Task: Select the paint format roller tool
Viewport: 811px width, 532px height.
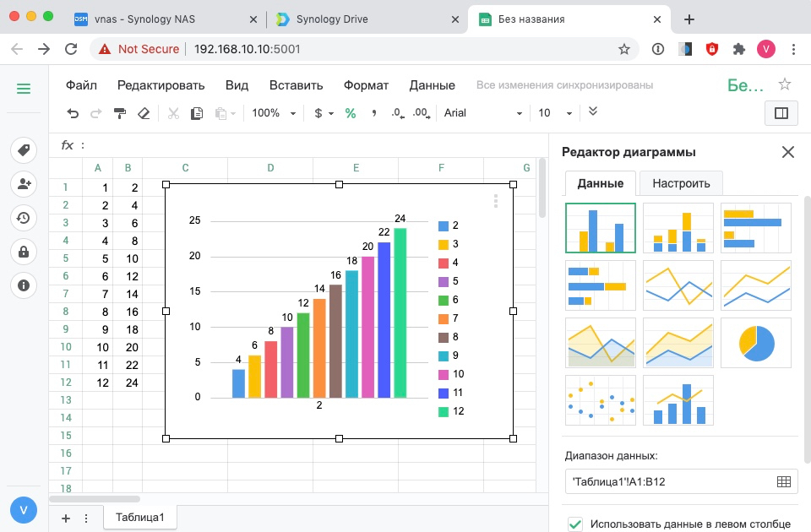Action: point(119,113)
